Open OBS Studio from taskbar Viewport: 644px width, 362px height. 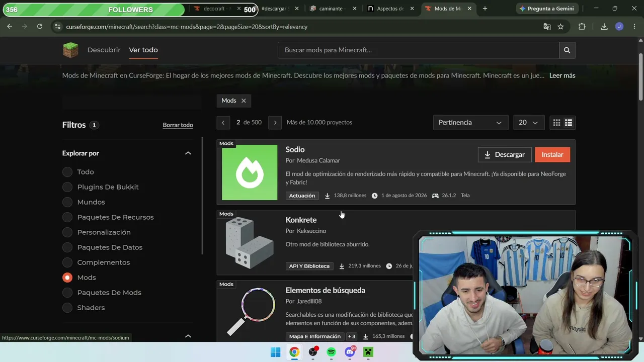tap(313, 352)
